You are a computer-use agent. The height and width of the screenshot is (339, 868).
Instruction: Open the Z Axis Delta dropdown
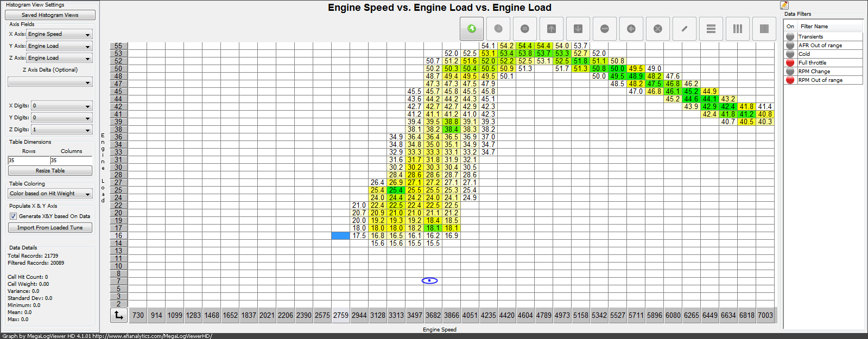pyautogui.click(x=50, y=82)
